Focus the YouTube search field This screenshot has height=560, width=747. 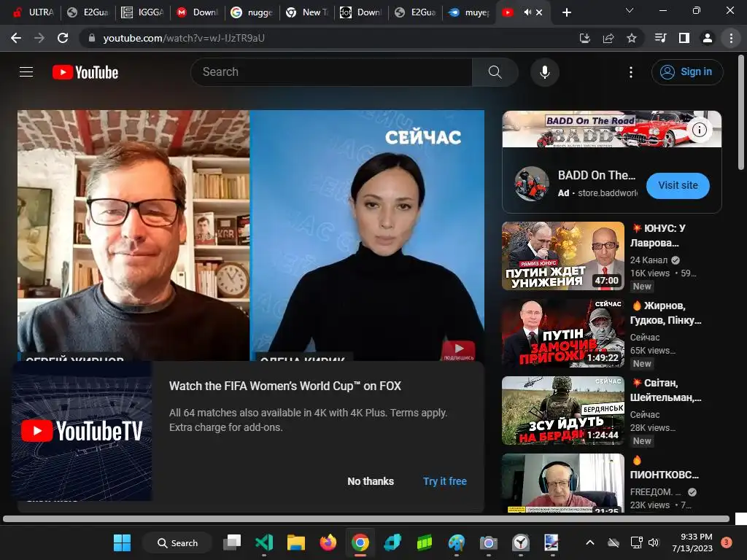[331, 72]
